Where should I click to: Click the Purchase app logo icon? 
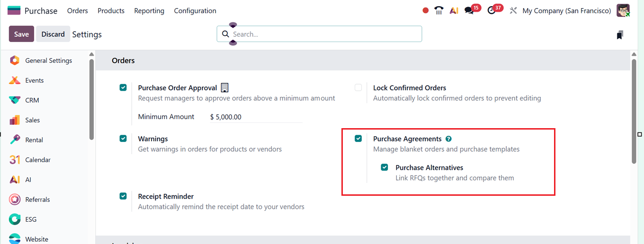(x=14, y=10)
